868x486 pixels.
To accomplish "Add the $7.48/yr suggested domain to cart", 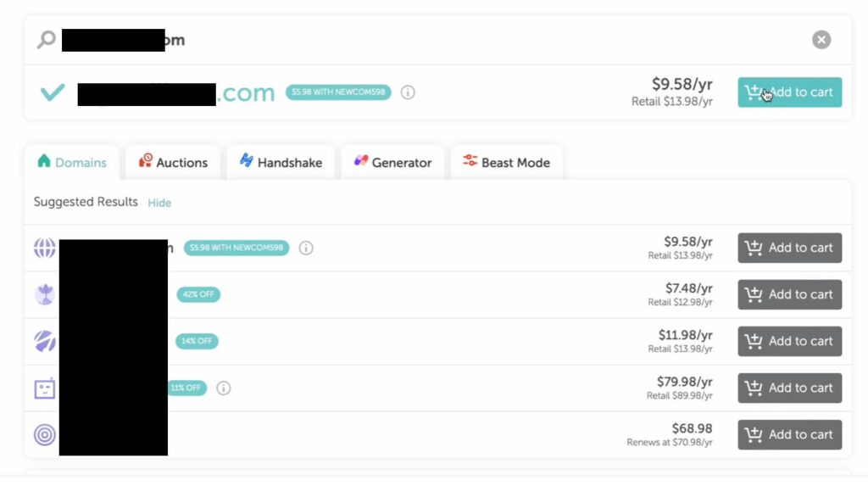I will [x=789, y=294].
